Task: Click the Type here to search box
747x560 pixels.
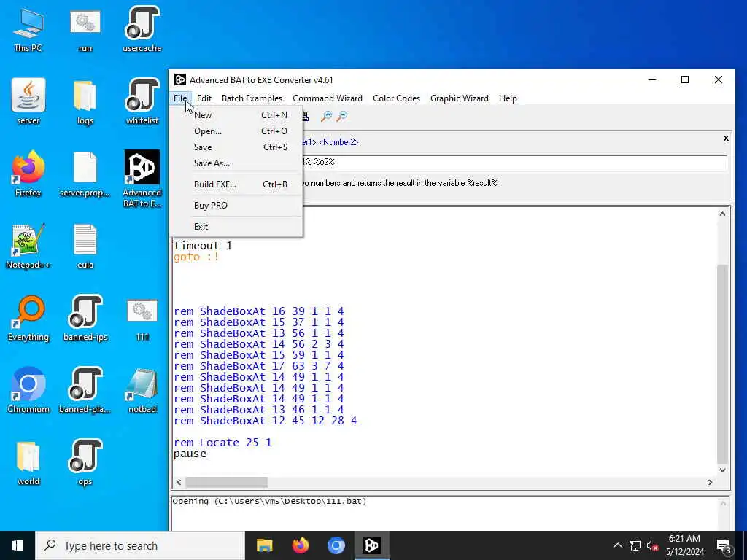Action: click(140, 545)
